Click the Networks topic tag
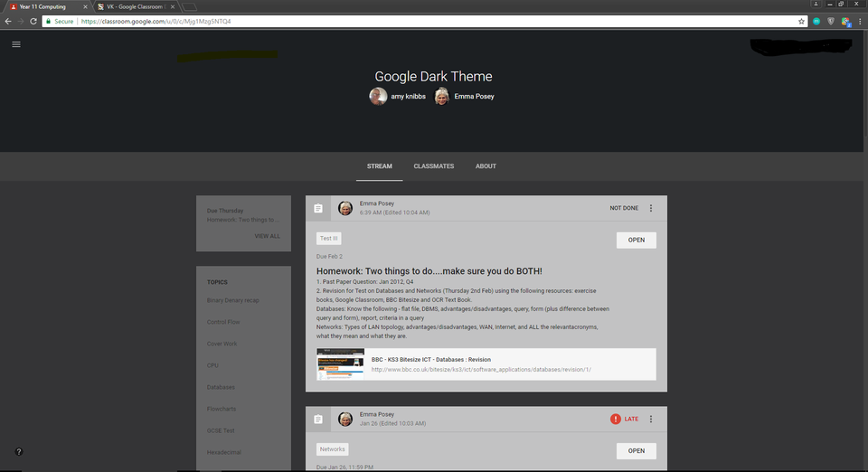The height and width of the screenshot is (472, 868). coord(332,449)
